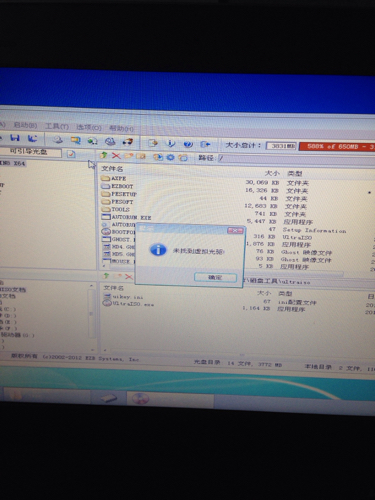This screenshot has width=375, height=500.
Task: Click the disc icon left of the gear icon
Action: coord(158,157)
